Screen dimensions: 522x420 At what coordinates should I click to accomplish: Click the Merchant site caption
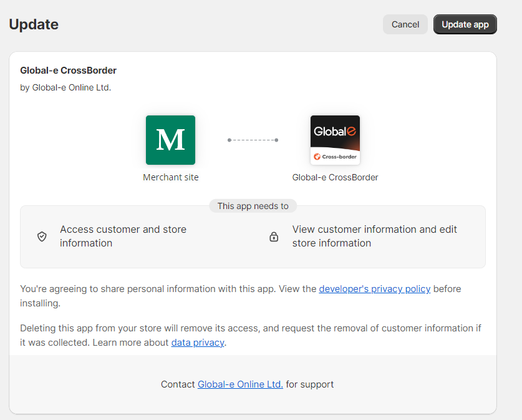click(170, 177)
